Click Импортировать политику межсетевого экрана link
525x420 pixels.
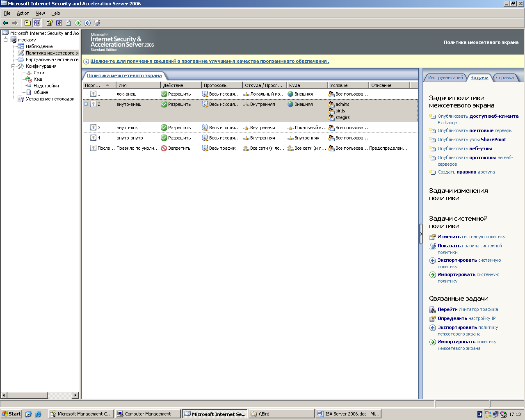pos(467,345)
